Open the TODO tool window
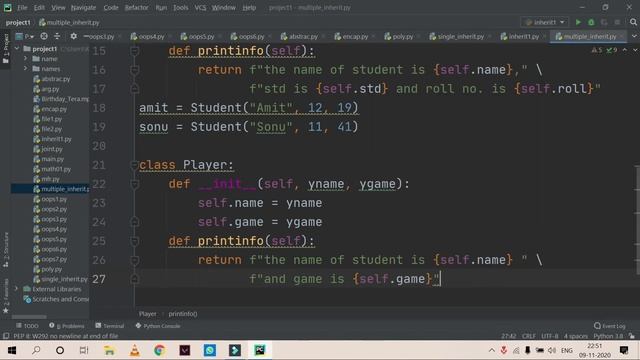 point(27,326)
